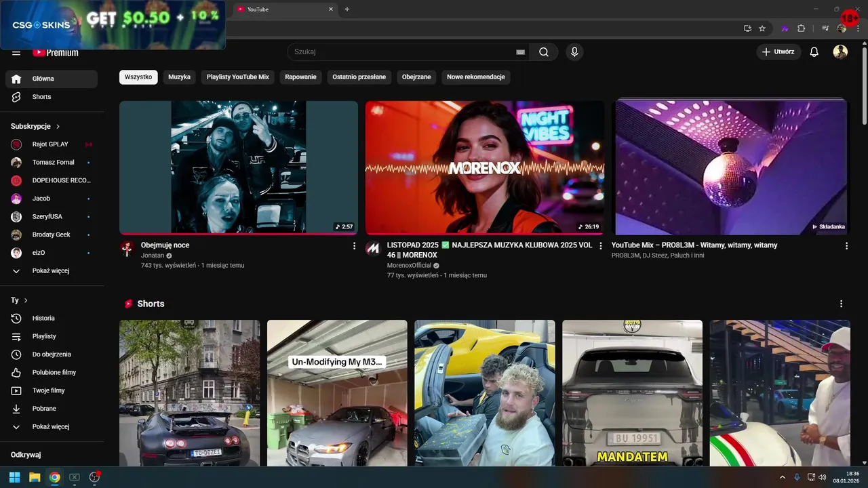
Task: Open the YouTube account avatar menu
Action: click(x=840, y=52)
